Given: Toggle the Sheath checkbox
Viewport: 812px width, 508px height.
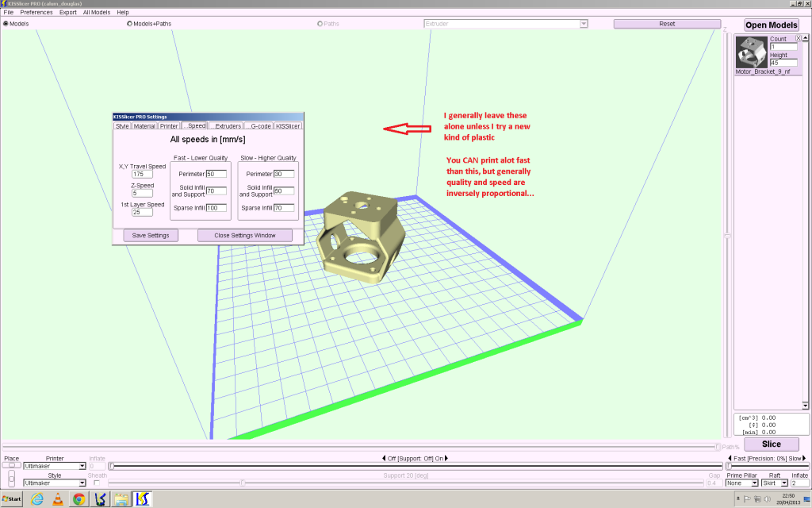Looking at the screenshot, I should pyautogui.click(x=96, y=483).
